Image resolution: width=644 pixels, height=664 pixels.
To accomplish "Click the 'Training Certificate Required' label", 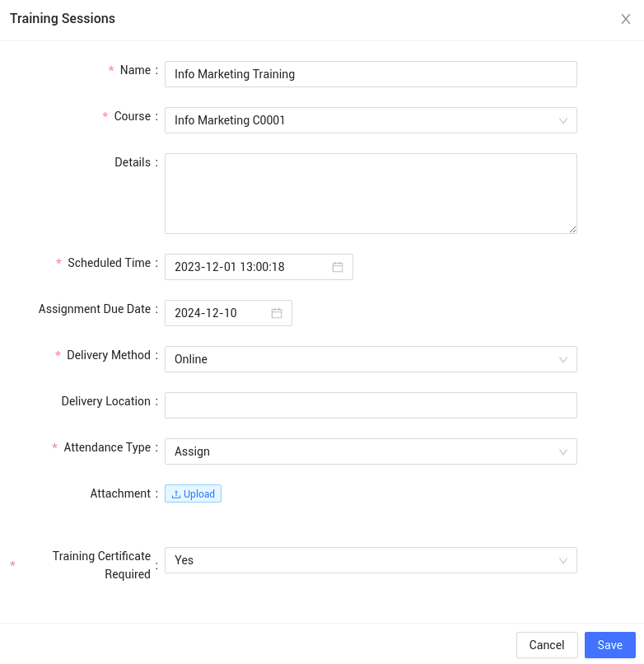I will (101, 565).
